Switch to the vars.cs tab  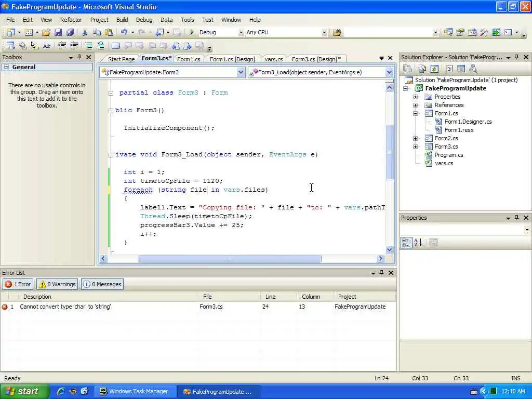click(x=274, y=59)
